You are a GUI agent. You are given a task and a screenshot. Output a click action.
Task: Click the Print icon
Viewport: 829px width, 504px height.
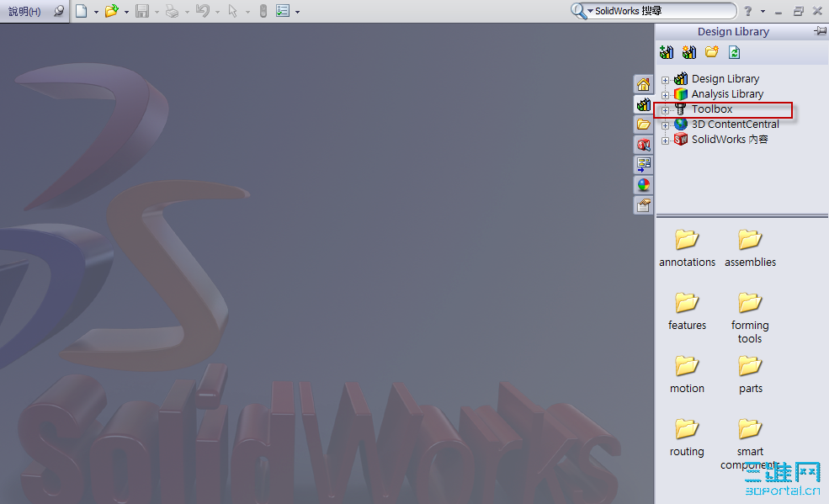(x=172, y=11)
